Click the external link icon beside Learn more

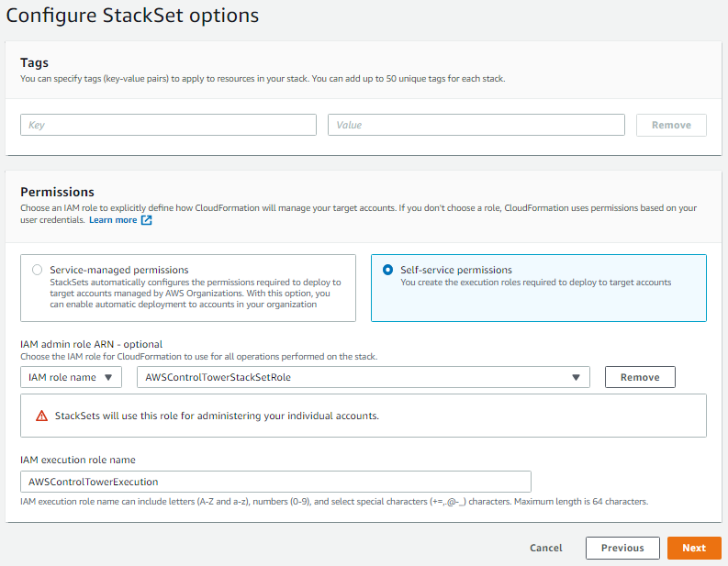click(146, 220)
